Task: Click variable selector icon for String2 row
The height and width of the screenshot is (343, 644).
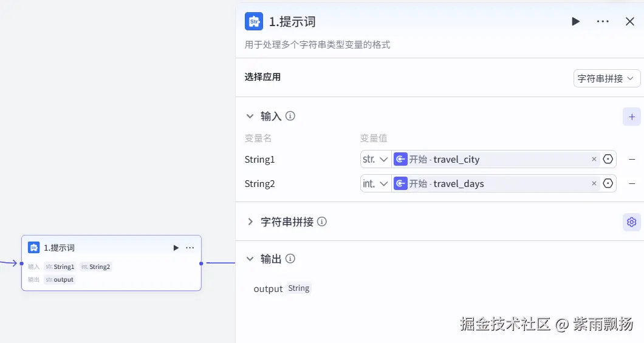Action: pos(608,183)
